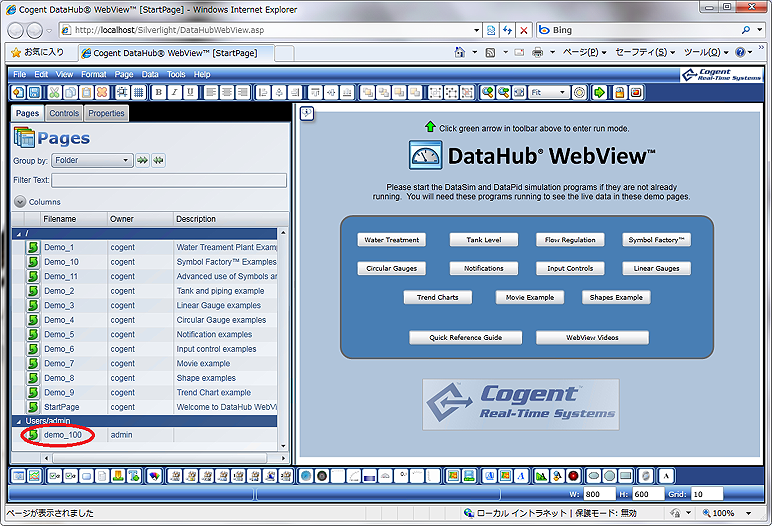Click the W width input field
Viewport: 772px width, 526px height.
(x=599, y=494)
